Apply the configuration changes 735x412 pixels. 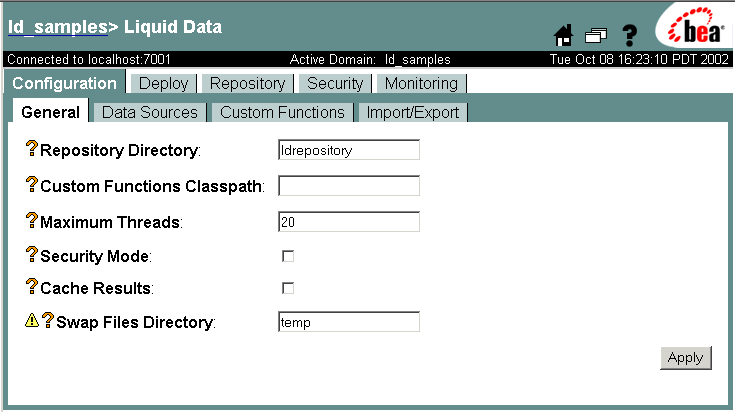(x=685, y=358)
